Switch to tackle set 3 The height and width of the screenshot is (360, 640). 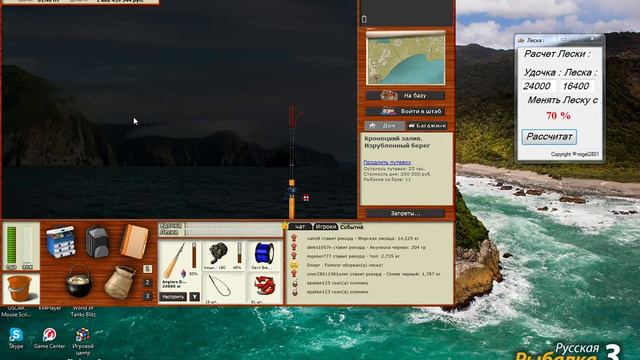(x=148, y=296)
